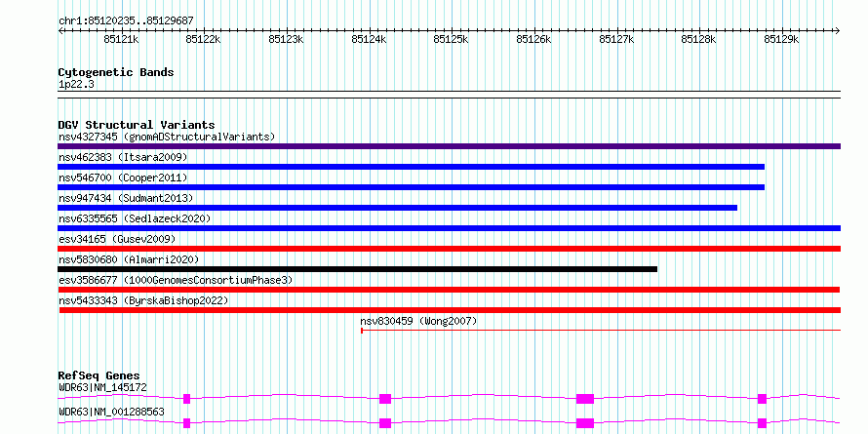Viewport: 868px width, 434px height.
Task: Click the 85123k ruler tick label
Action: tap(286, 39)
